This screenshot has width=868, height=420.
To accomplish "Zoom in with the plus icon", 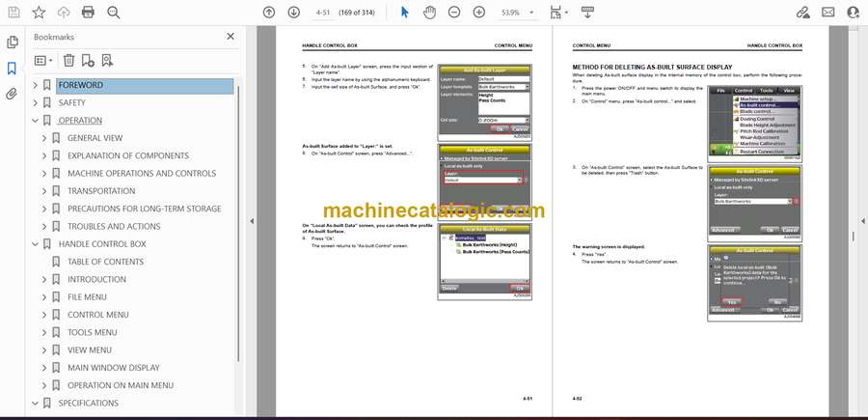I will (479, 13).
